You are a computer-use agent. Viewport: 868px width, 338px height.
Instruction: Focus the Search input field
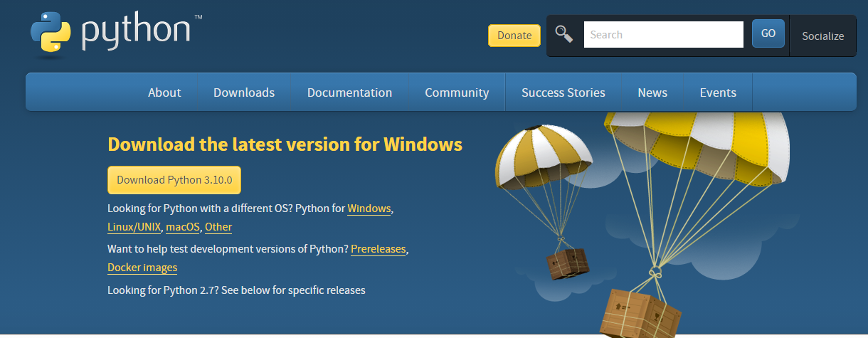click(x=664, y=34)
